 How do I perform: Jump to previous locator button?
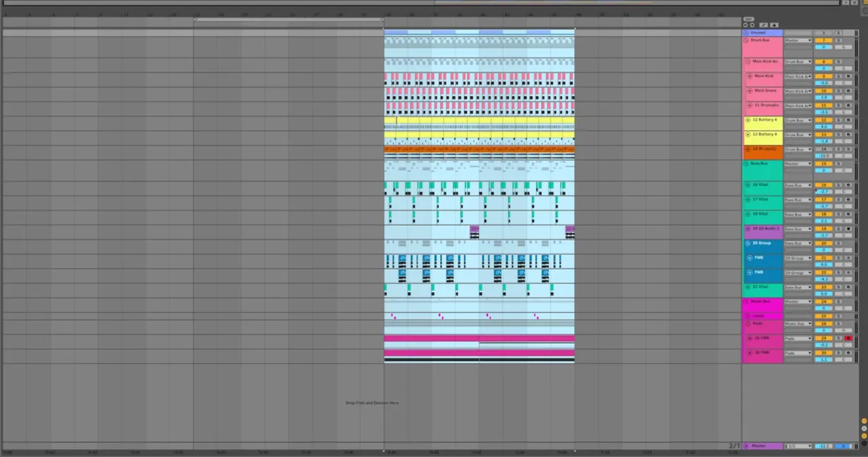pyautogui.click(x=745, y=25)
